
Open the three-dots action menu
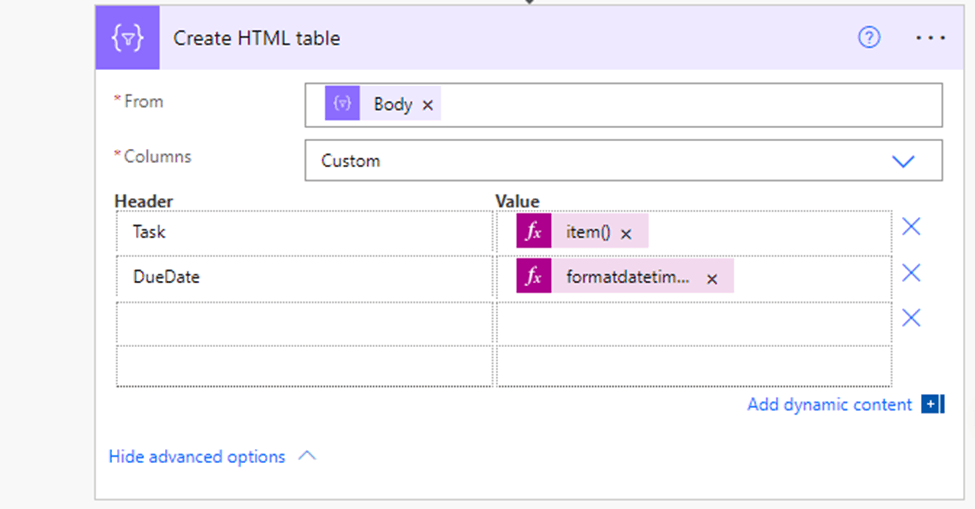(x=930, y=38)
